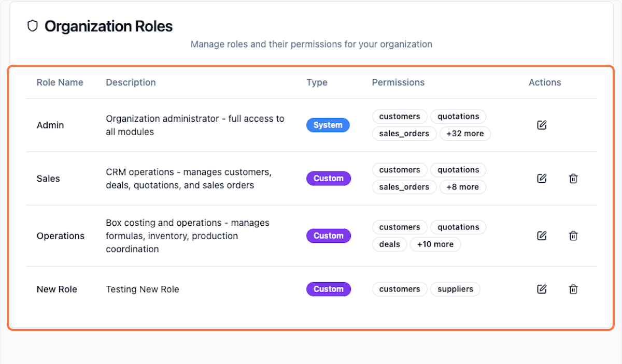The width and height of the screenshot is (622, 364).
Task: Click the deals tag in Operations row
Action: pos(389,244)
